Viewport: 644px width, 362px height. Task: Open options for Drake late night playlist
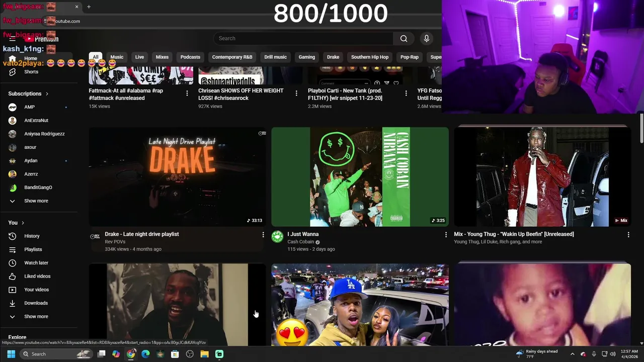(263, 235)
